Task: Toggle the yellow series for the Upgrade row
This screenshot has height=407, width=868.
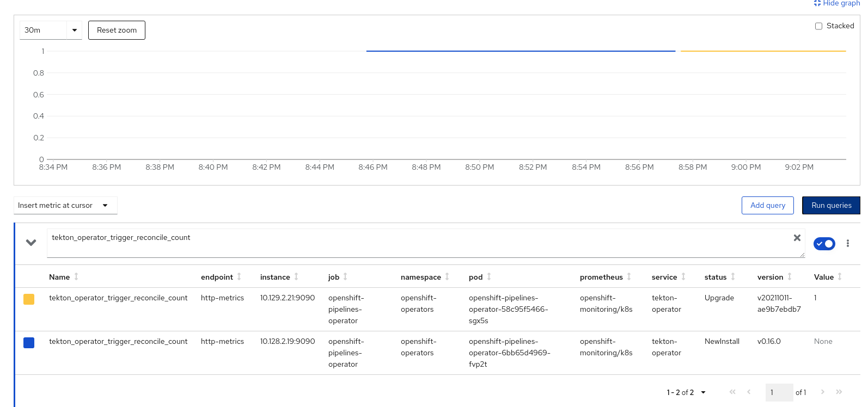Action: (x=29, y=299)
